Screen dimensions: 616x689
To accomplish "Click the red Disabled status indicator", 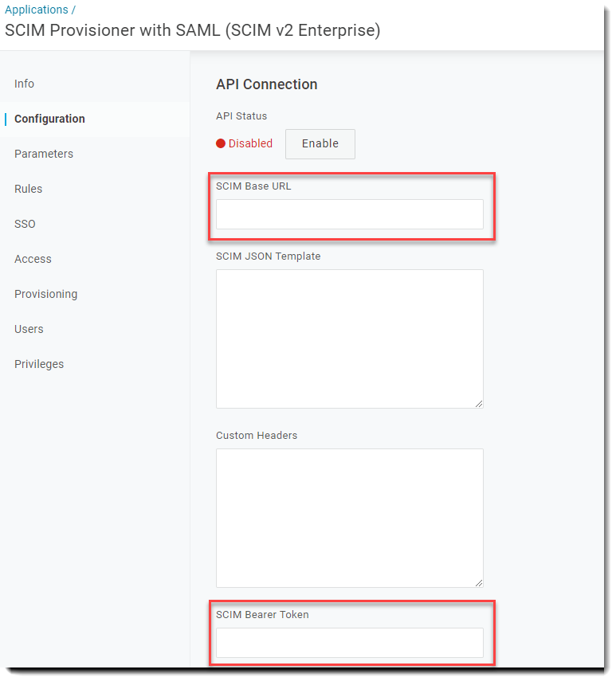I will 221,143.
